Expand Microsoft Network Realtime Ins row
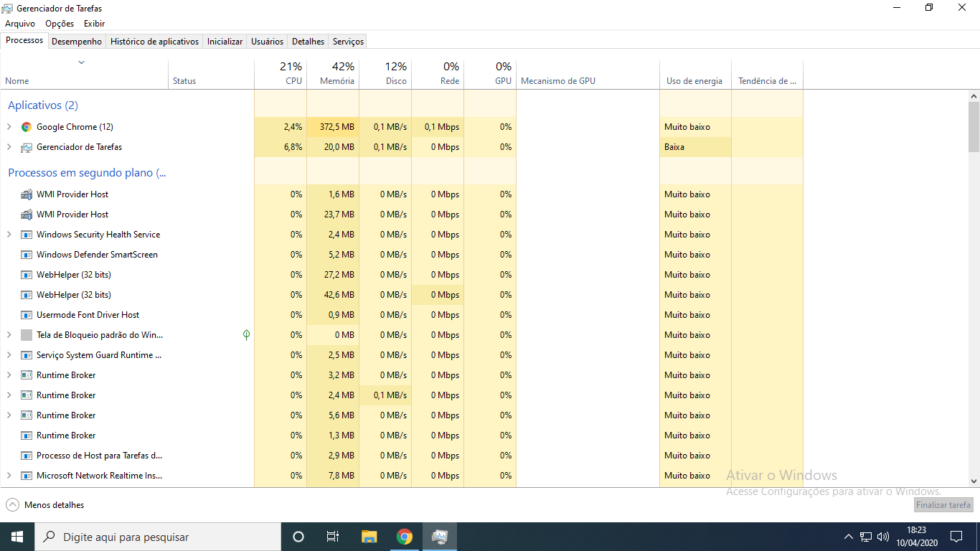This screenshot has height=551, width=980. (x=9, y=476)
